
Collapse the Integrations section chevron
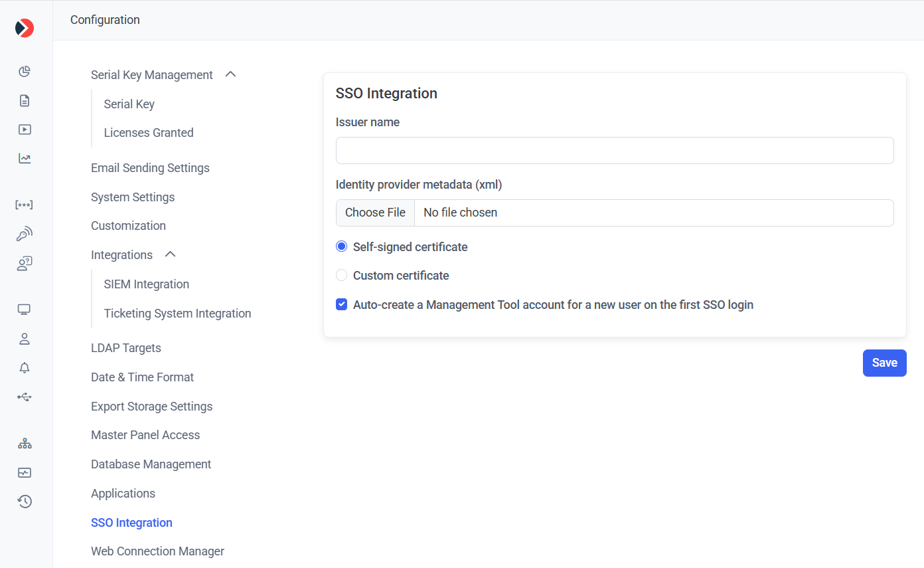tap(170, 254)
